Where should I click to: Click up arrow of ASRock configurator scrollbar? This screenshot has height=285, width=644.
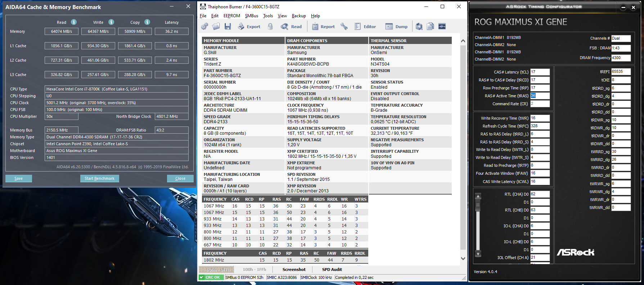[478, 196]
